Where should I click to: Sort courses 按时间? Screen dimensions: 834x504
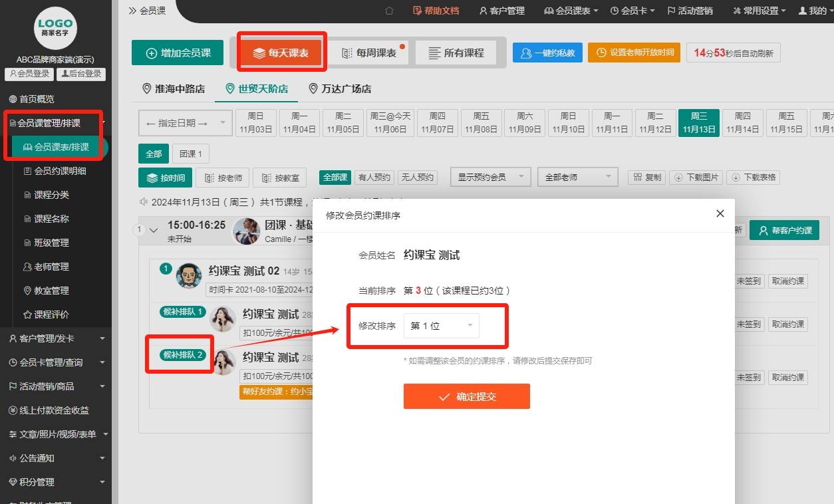click(x=166, y=178)
